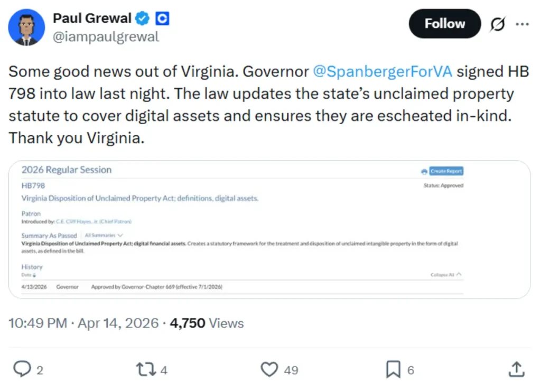Image resolution: width=541 pixels, height=392 pixels.
Task: Bookmark this tweet
Action: click(x=393, y=369)
